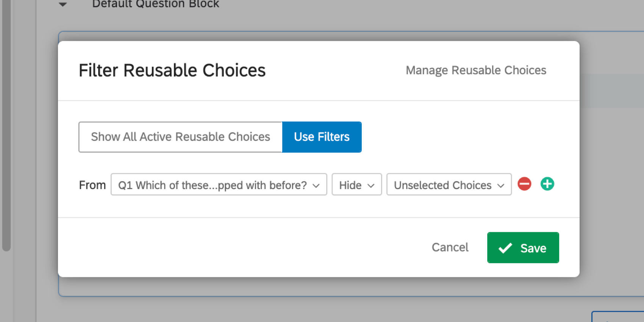This screenshot has height=322, width=644.
Task: Click the checkmark icon on the Save button
Action: 505,248
